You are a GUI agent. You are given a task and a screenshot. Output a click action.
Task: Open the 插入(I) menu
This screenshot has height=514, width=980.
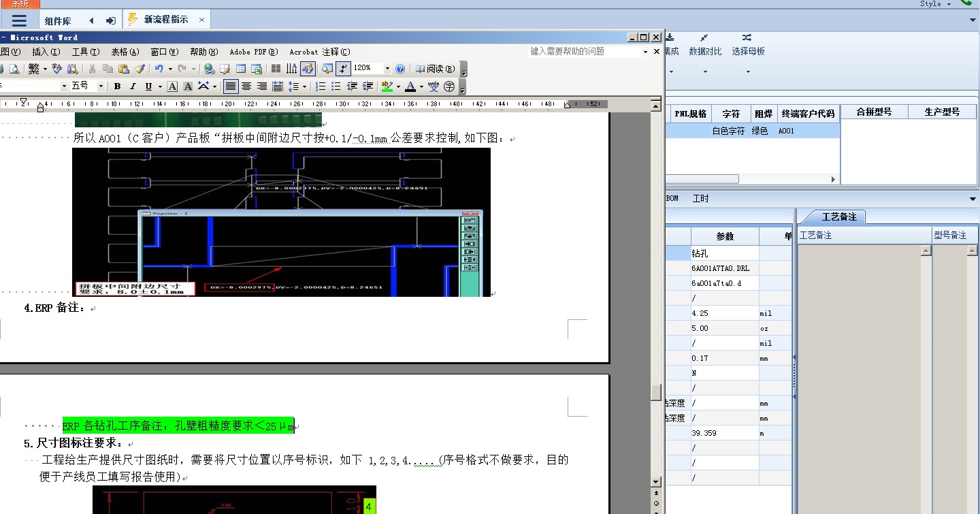46,52
